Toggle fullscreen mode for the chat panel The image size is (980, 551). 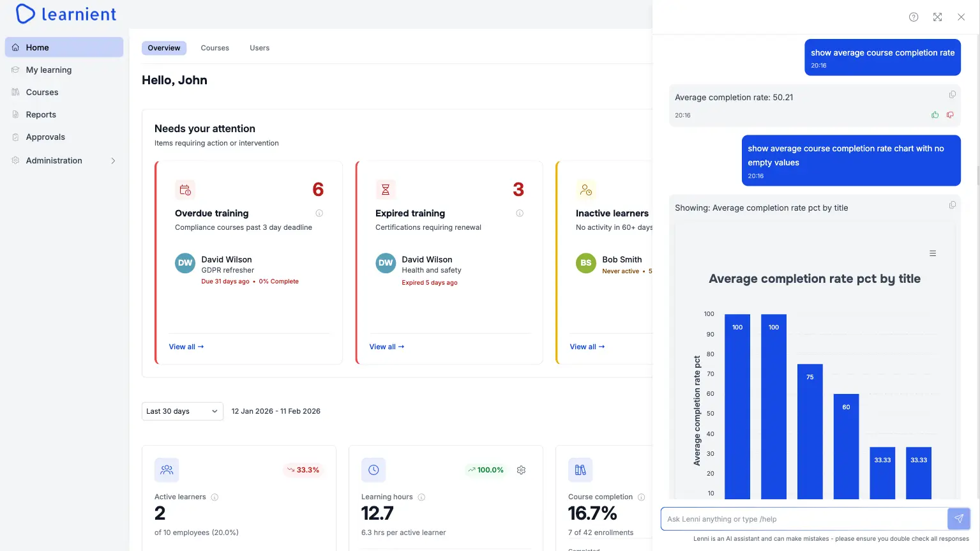[x=937, y=17]
